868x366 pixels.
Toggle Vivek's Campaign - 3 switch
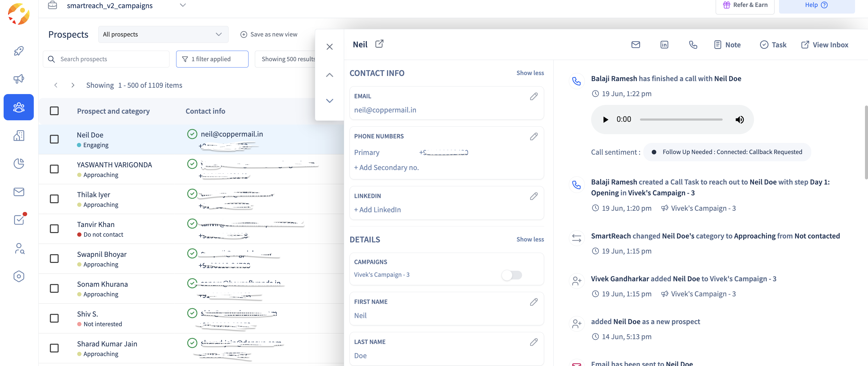coord(512,275)
